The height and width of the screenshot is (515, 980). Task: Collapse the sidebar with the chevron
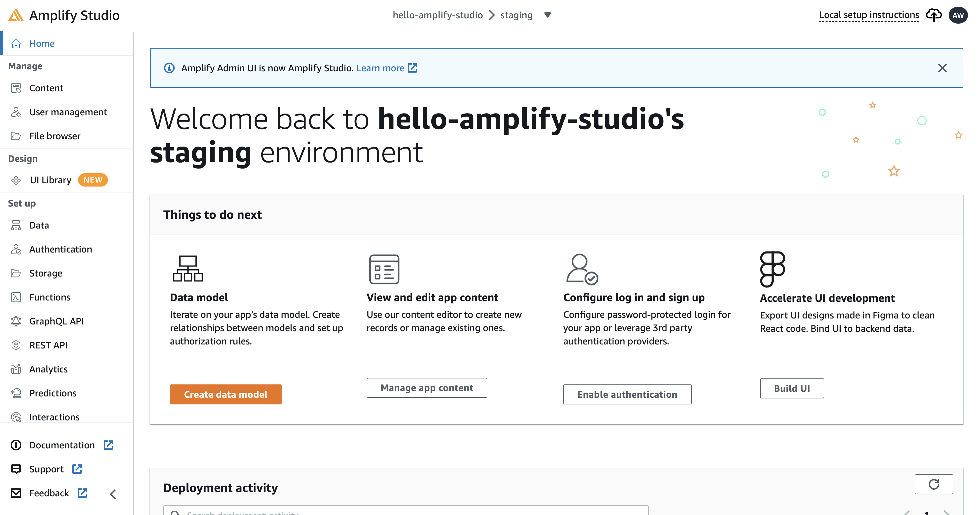pos(113,494)
